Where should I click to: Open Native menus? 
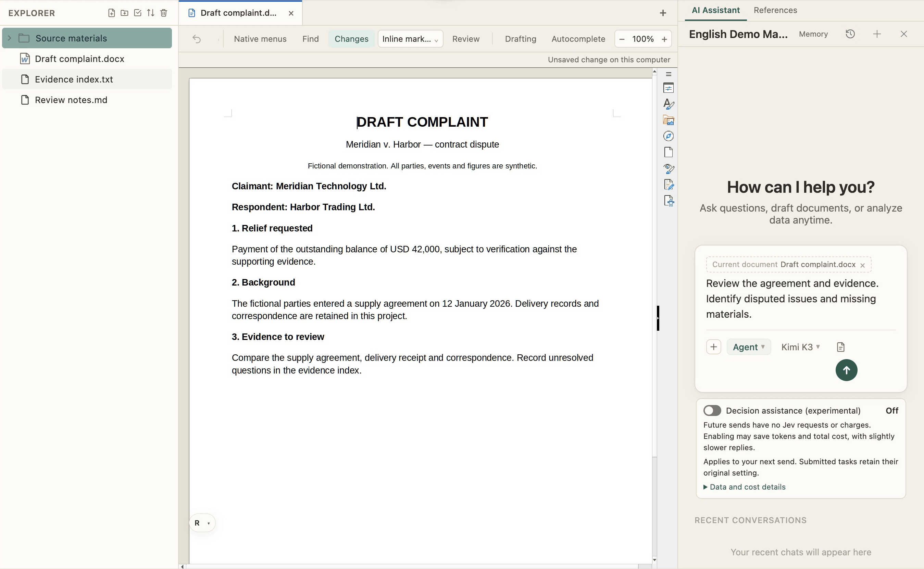point(260,39)
